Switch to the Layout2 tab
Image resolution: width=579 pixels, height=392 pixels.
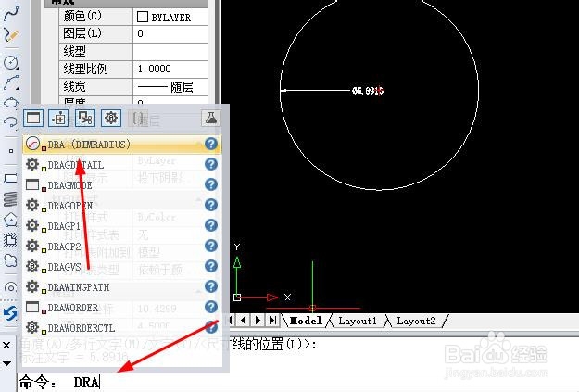pyautogui.click(x=416, y=321)
